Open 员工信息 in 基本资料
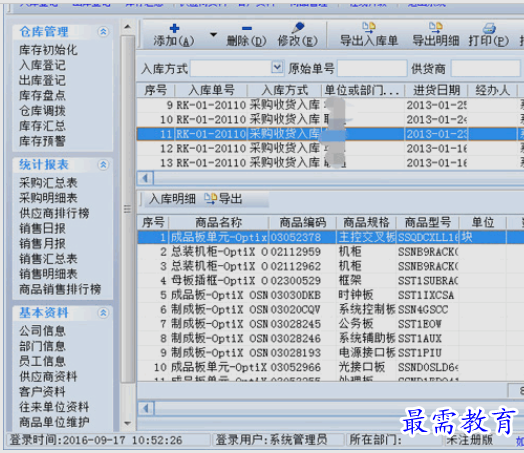The width and height of the screenshot is (524, 453). click(42, 361)
